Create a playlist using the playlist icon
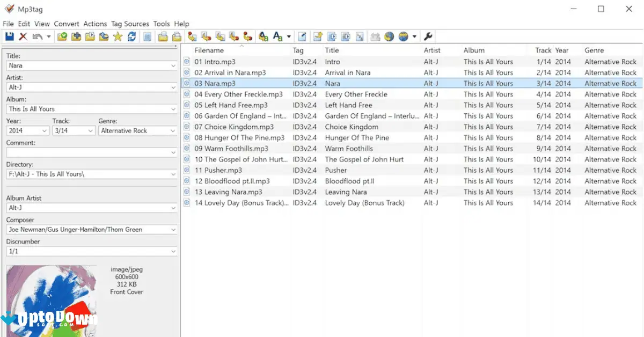Viewport: 644px width, 337px height. pos(163,36)
